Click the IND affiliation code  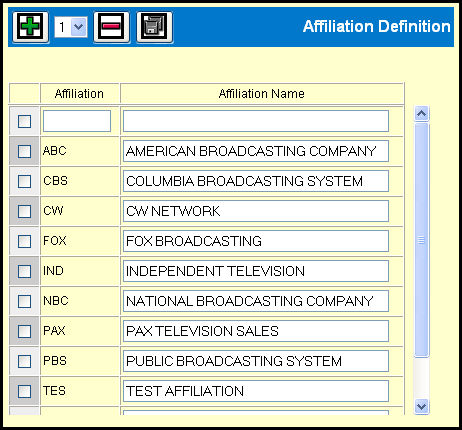(53, 271)
